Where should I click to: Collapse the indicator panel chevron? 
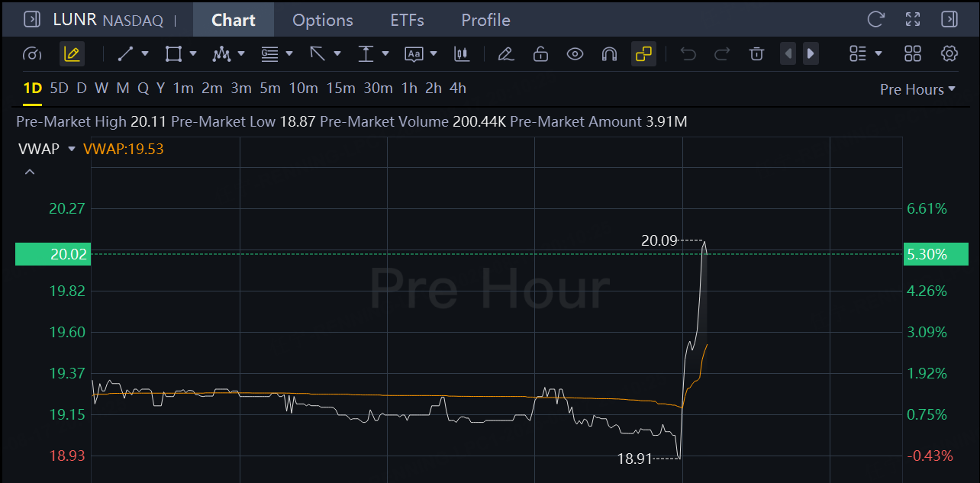tap(30, 172)
